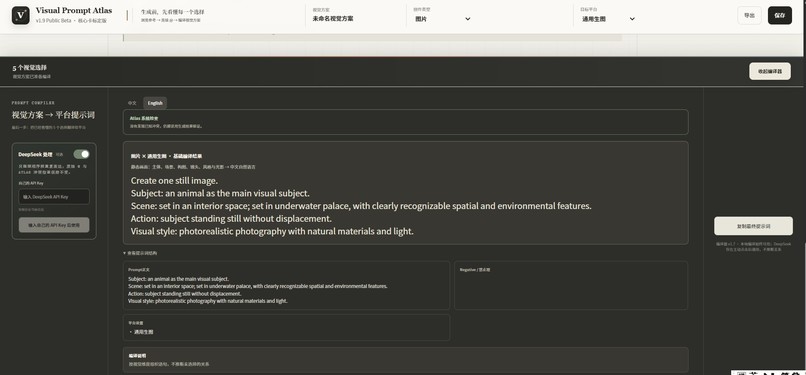
Task: Click the 'Negative' label text
Action: [x=474, y=270]
